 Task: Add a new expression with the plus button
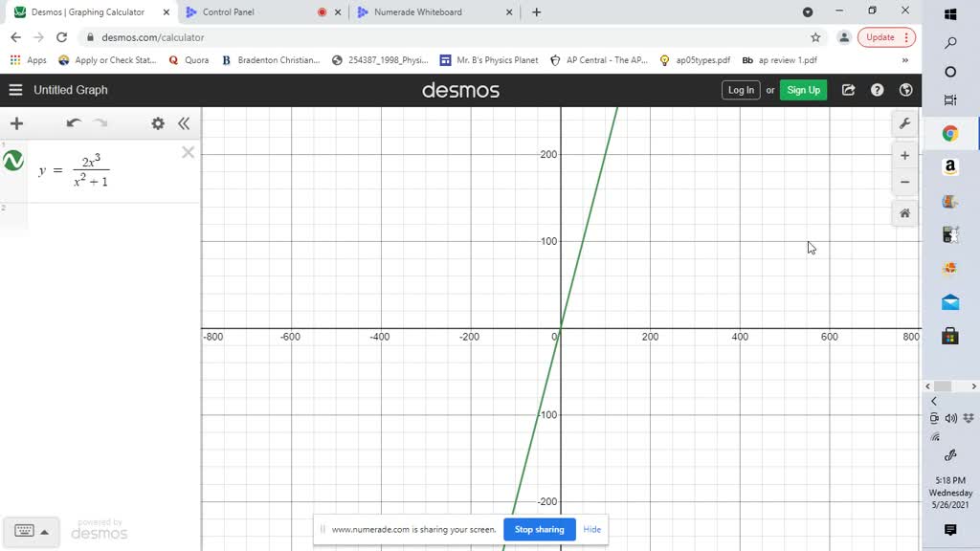point(16,123)
